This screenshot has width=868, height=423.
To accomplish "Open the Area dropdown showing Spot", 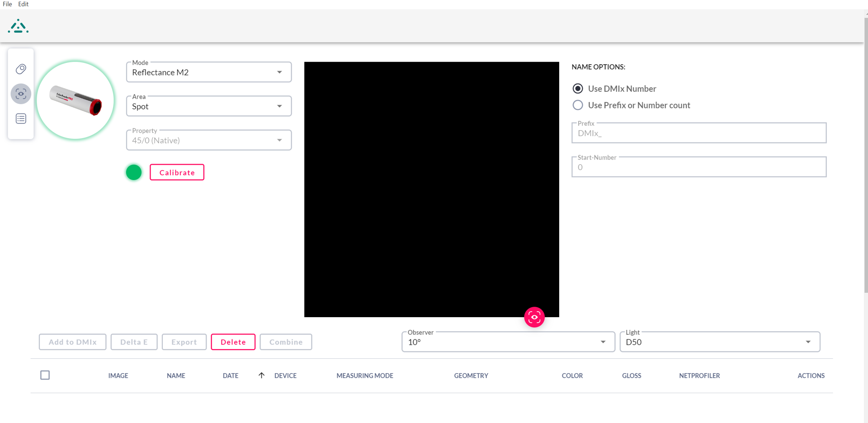I will click(x=209, y=106).
